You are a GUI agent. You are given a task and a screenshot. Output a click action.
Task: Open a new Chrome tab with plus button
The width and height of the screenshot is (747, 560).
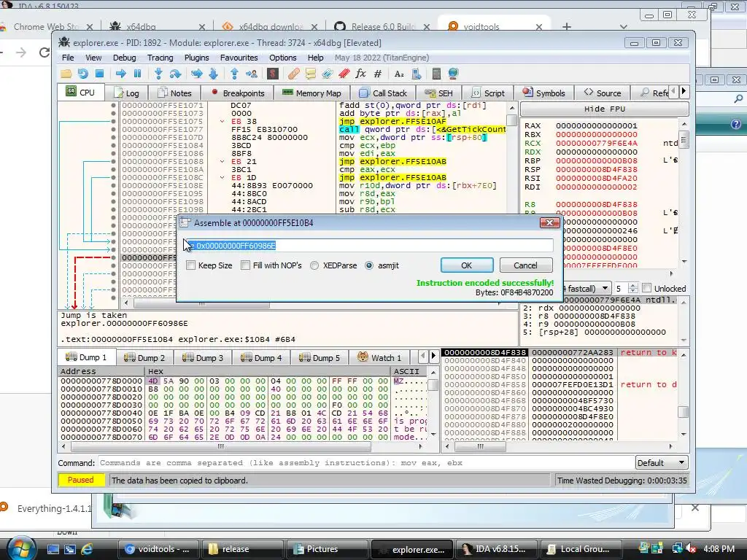pos(566,27)
